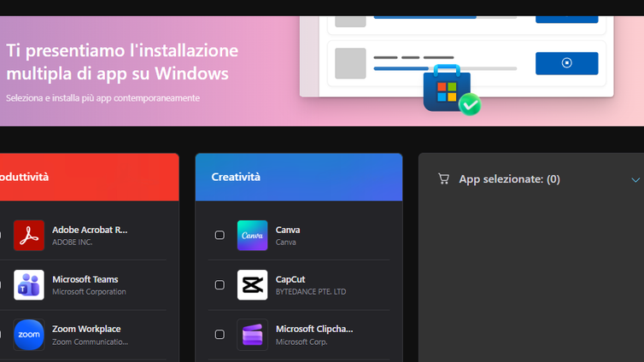Select the 'Microsoft Teams' app name
This screenshot has width=644, height=362.
point(85,279)
